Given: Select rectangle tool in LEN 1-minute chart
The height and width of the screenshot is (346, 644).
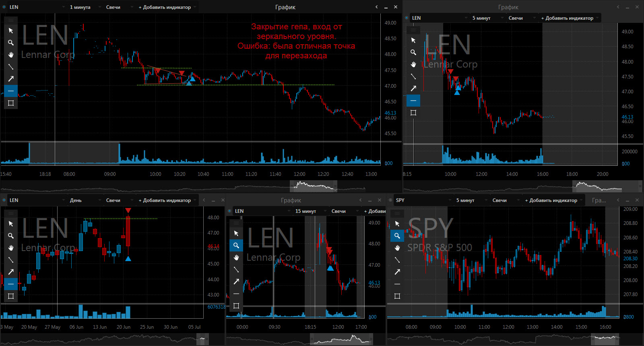Looking at the screenshot, I should (11, 103).
